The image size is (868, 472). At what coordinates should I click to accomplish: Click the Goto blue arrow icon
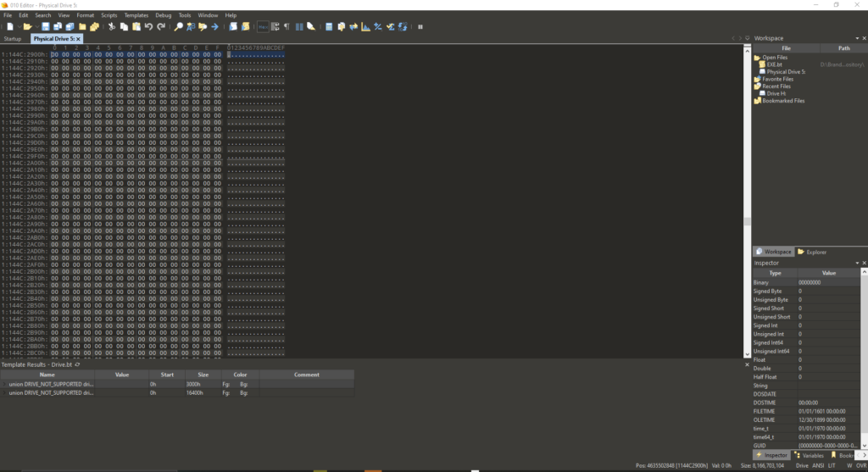tap(215, 27)
